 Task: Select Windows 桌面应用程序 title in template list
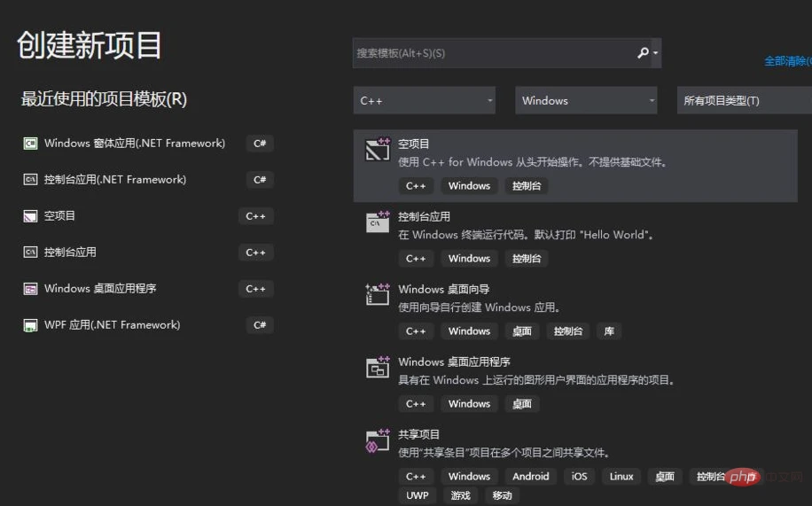tap(454, 362)
